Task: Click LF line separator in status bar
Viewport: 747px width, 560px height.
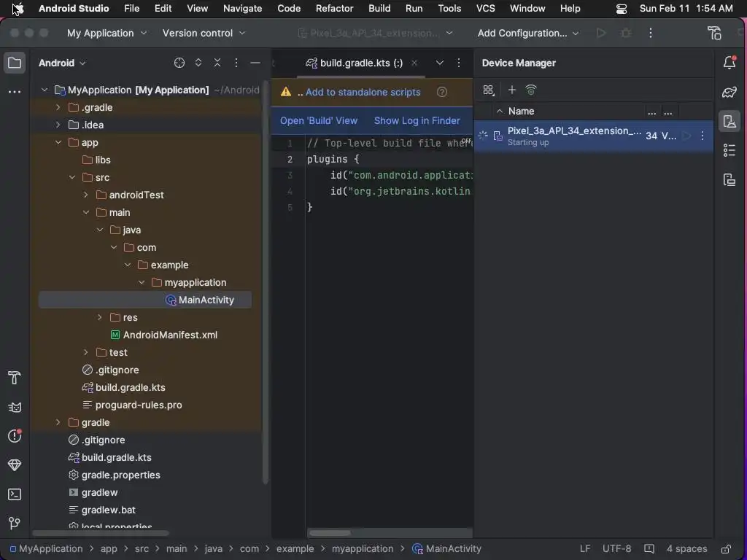Action: point(585,548)
